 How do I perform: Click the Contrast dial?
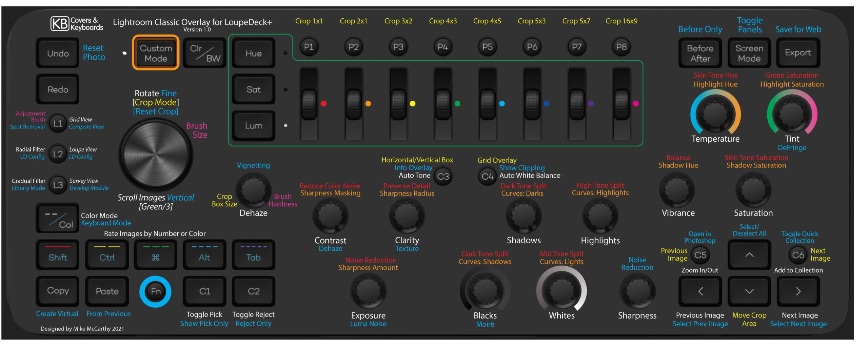point(330,216)
